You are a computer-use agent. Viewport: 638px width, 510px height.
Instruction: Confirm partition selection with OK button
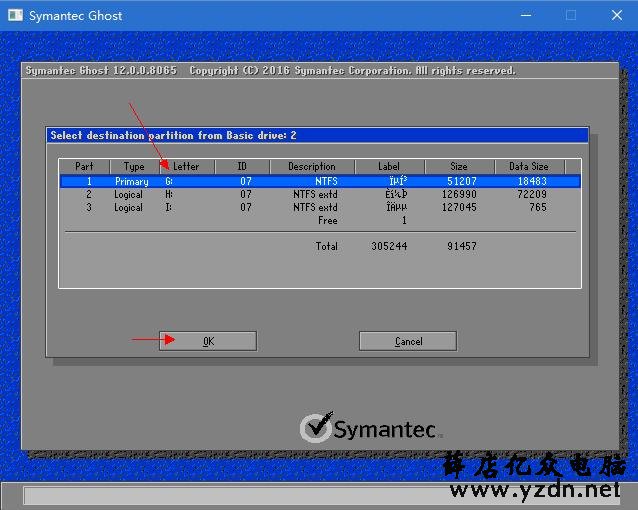click(x=208, y=341)
